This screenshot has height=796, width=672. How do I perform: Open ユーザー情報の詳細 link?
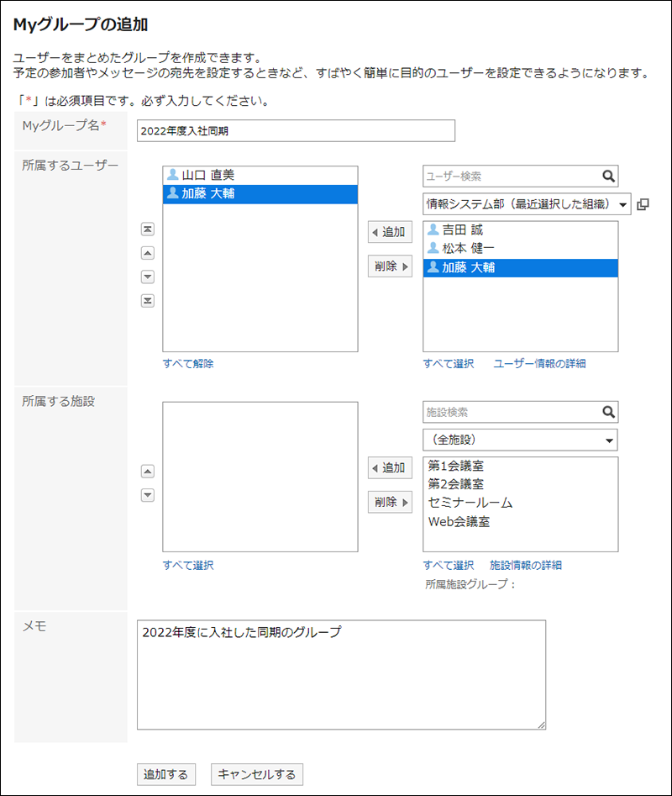[539, 363]
